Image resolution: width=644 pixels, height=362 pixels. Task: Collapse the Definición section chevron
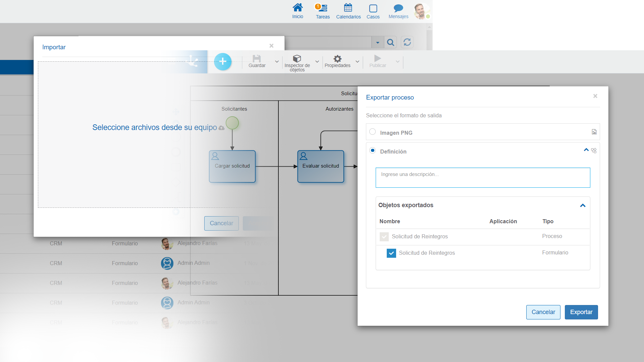pos(586,150)
